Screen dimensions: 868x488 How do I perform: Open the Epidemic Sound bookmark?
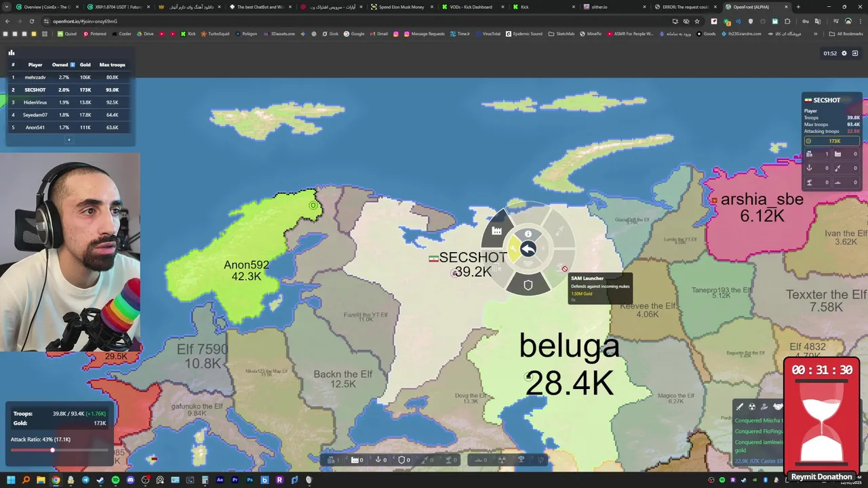[x=524, y=34]
